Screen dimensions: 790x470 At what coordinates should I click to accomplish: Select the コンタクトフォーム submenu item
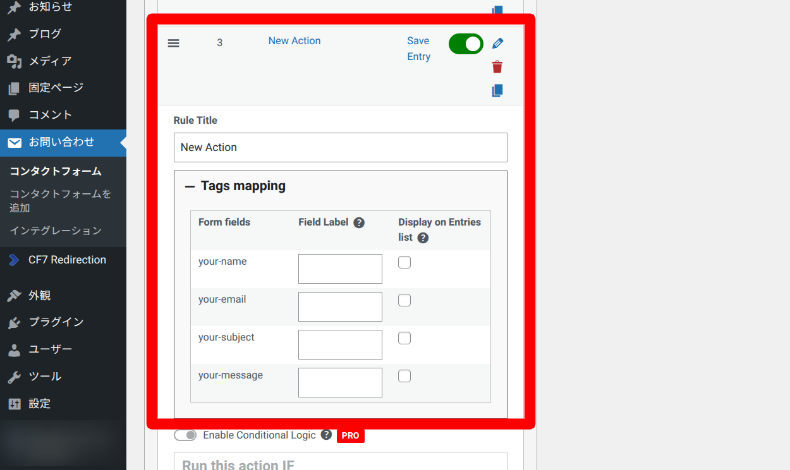click(x=55, y=171)
